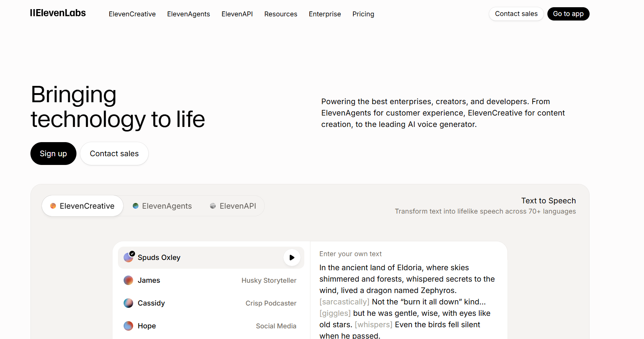Click Contact sales in the top header
This screenshot has width=644, height=339.
tap(516, 14)
